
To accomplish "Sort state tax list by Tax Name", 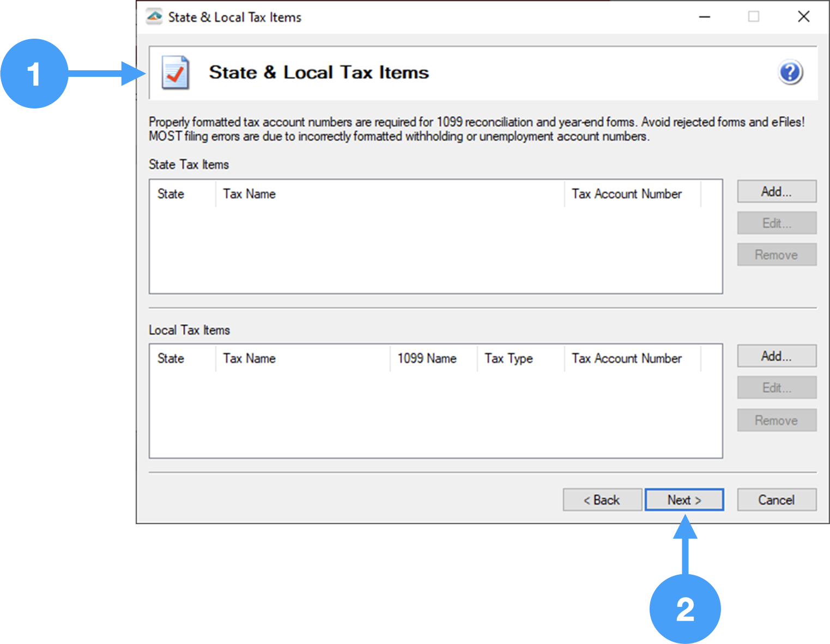I will [x=249, y=194].
